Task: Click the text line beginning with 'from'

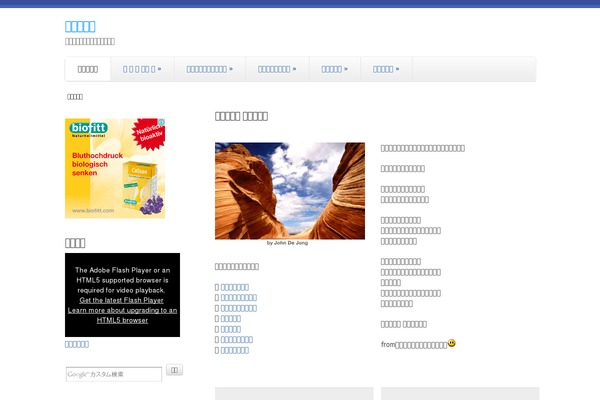Action: (x=414, y=345)
